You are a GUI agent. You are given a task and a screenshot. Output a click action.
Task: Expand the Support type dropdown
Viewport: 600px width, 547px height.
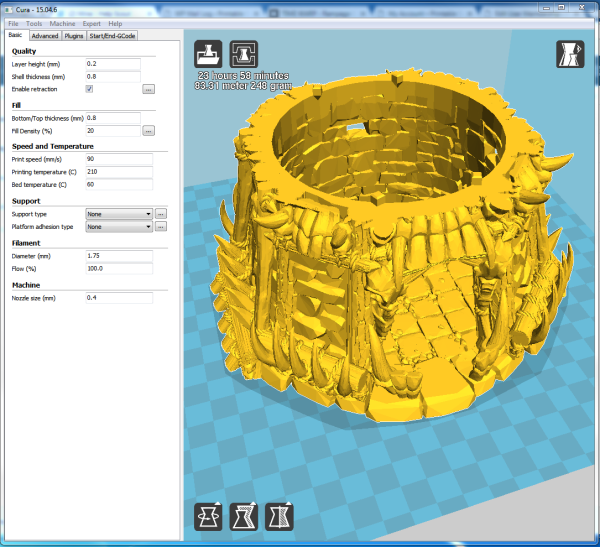pyautogui.click(x=118, y=213)
